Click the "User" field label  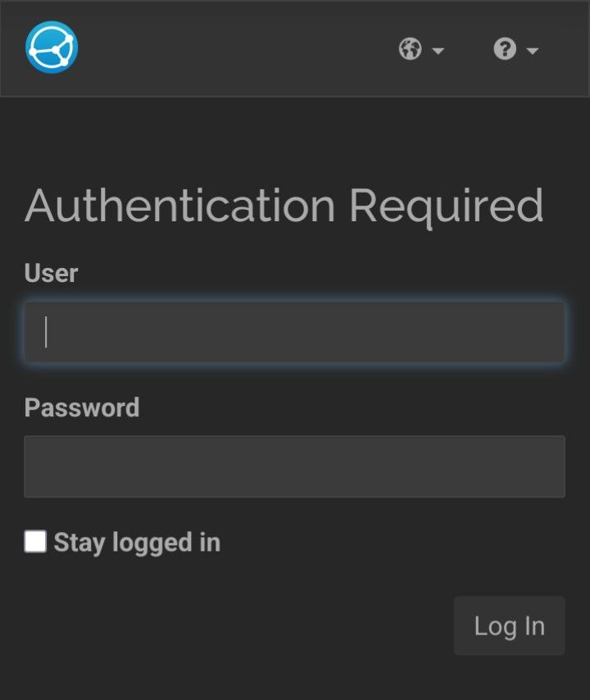(x=52, y=273)
